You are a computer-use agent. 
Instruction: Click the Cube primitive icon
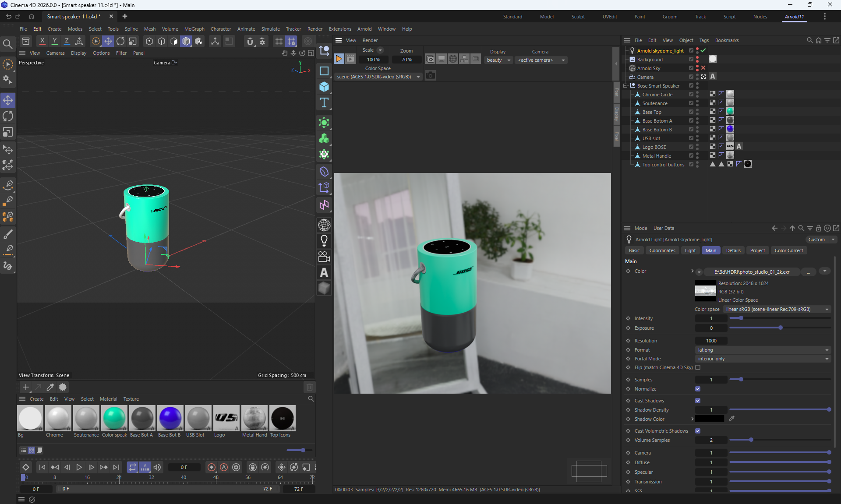pos(324,87)
